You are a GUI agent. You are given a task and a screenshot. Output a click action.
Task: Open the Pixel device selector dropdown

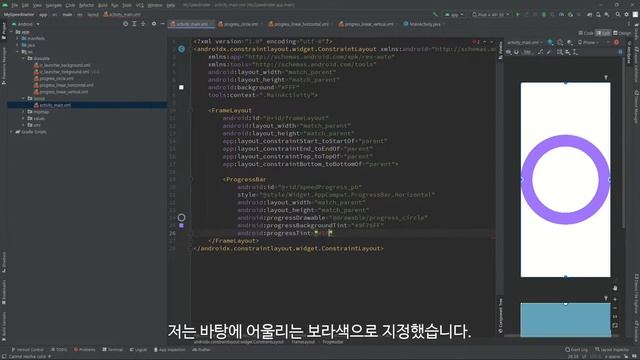click(491, 14)
